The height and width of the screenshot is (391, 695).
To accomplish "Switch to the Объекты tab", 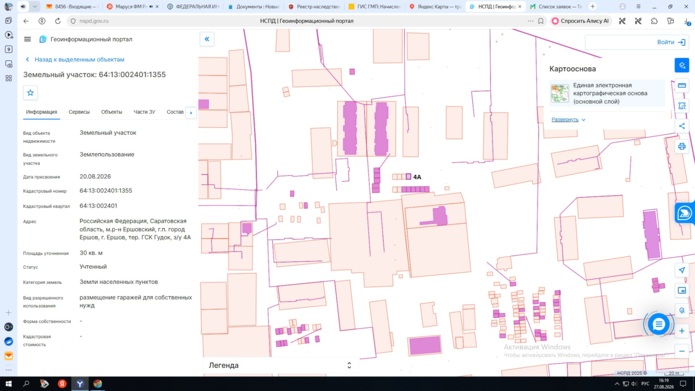I will [111, 112].
